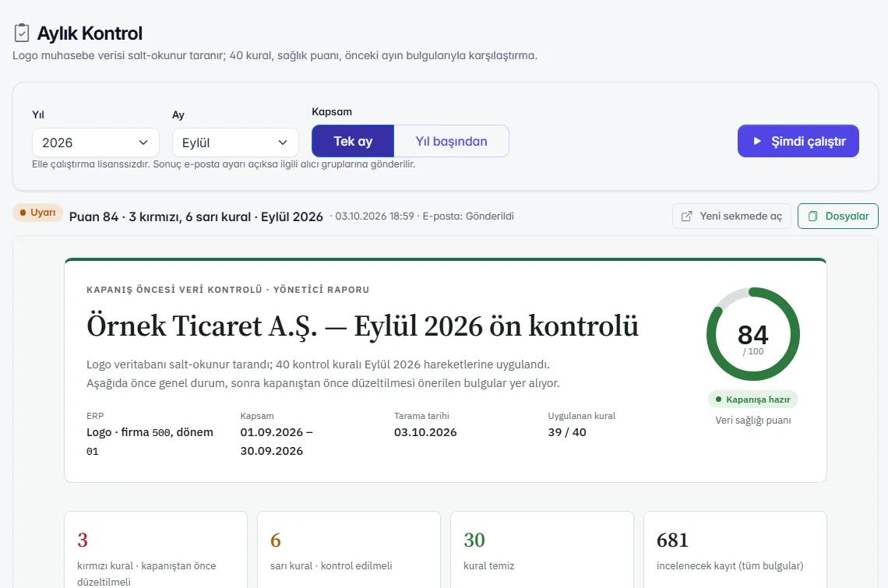Open the Yıl dropdown showing 2026
Image resolution: width=888 pixels, height=588 pixels.
[x=96, y=143]
